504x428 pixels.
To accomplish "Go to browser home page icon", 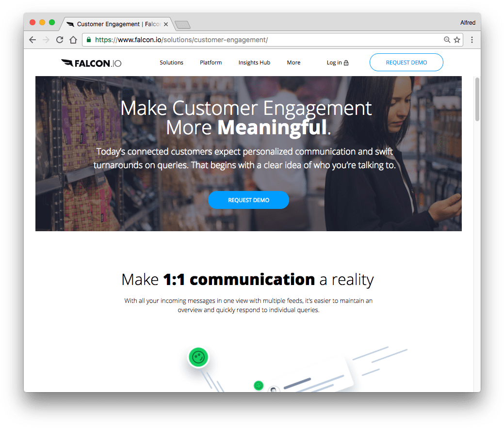I will pos(73,40).
